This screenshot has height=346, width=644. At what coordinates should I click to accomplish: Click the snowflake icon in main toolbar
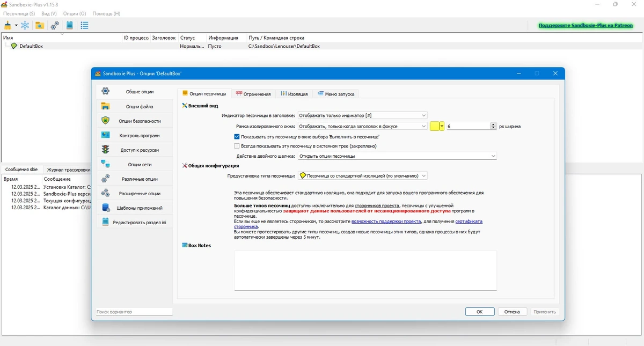tap(25, 25)
